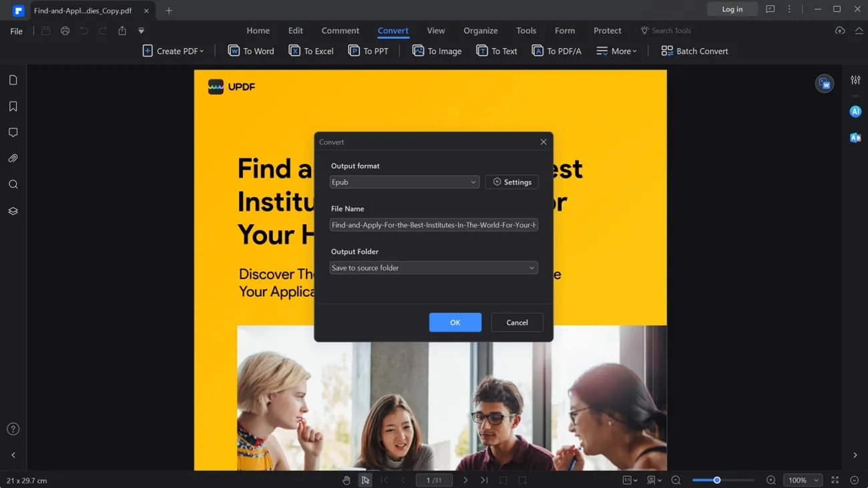Screen dimensions: 868x488
Task: Open the 100% zoom level dropdown
Action: click(803, 480)
